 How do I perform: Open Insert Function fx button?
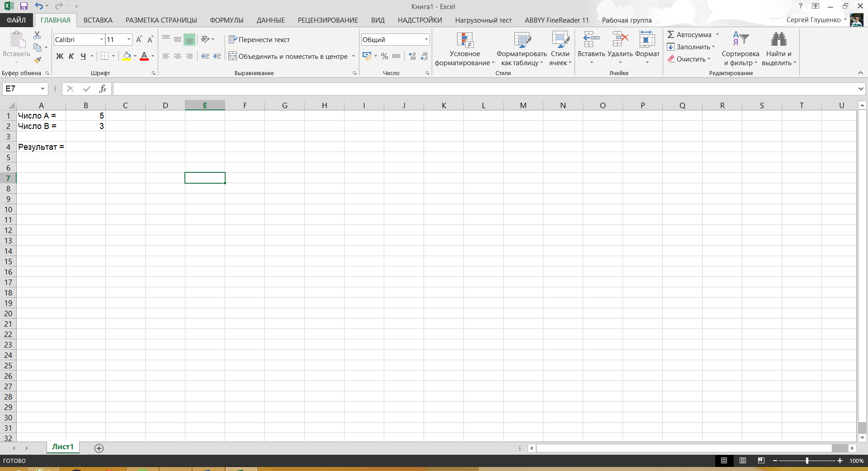coord(103,89)
